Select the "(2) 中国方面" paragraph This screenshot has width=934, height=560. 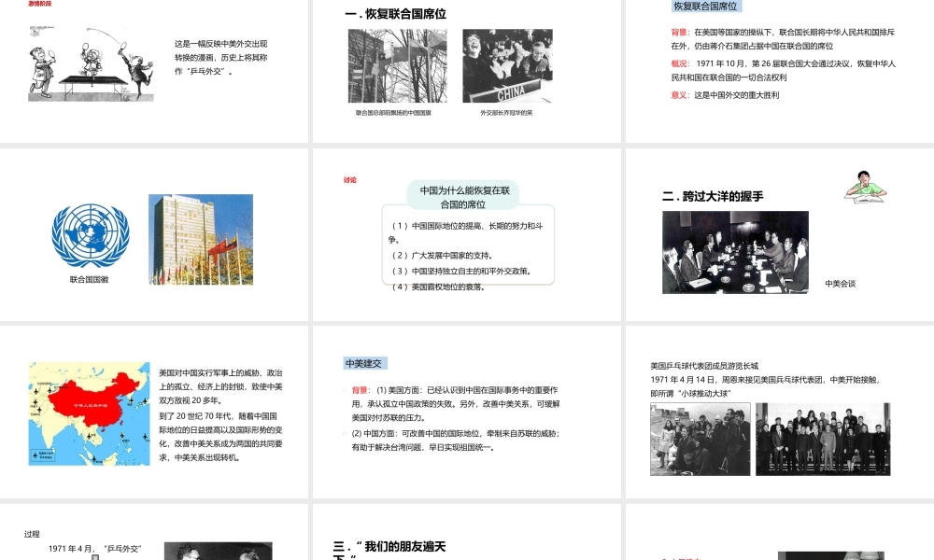tap(456, 440)
